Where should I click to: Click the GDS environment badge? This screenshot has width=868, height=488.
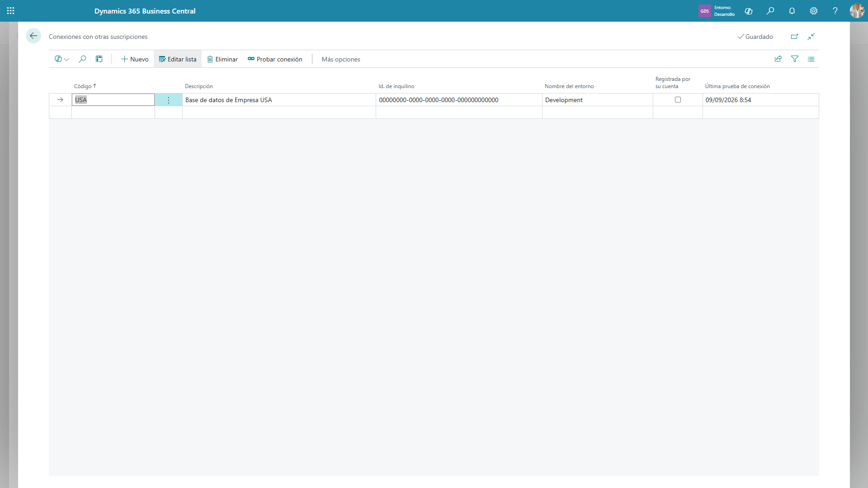(704, 11)
